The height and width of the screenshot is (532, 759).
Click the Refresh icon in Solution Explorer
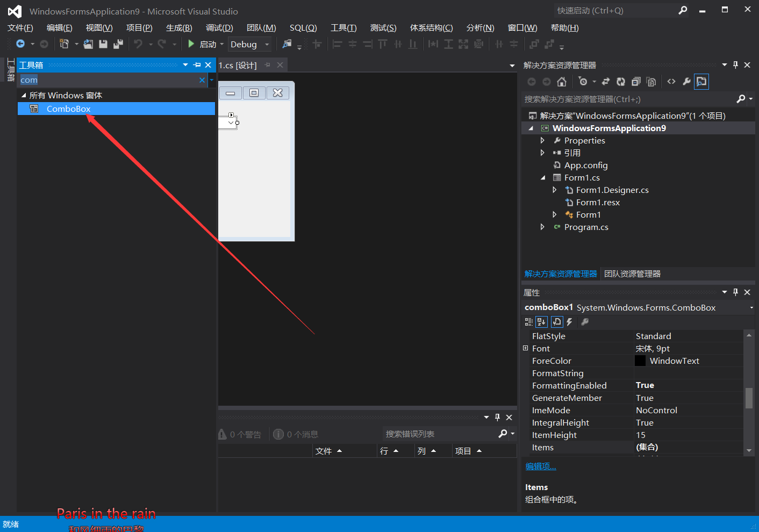(621, 82)
